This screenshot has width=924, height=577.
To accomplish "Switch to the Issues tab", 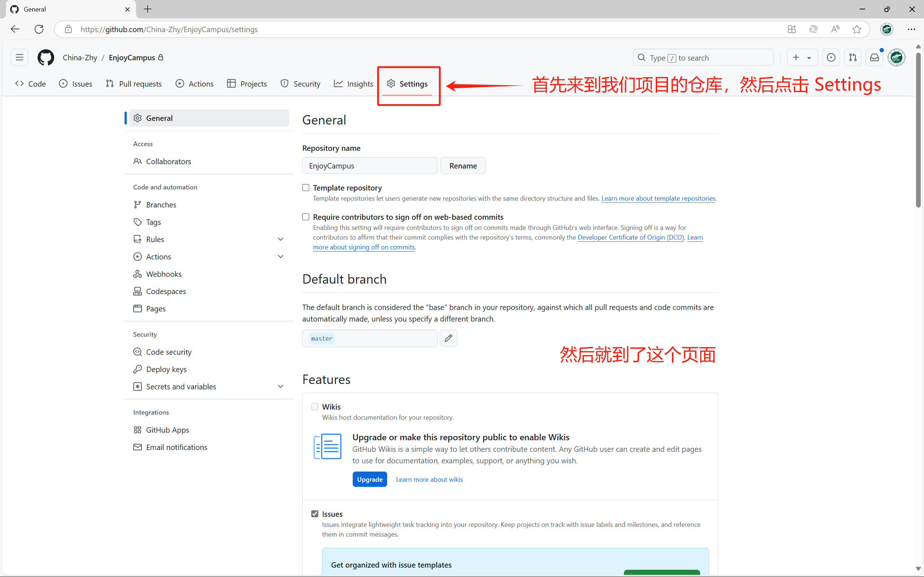I will click(75, 84).
